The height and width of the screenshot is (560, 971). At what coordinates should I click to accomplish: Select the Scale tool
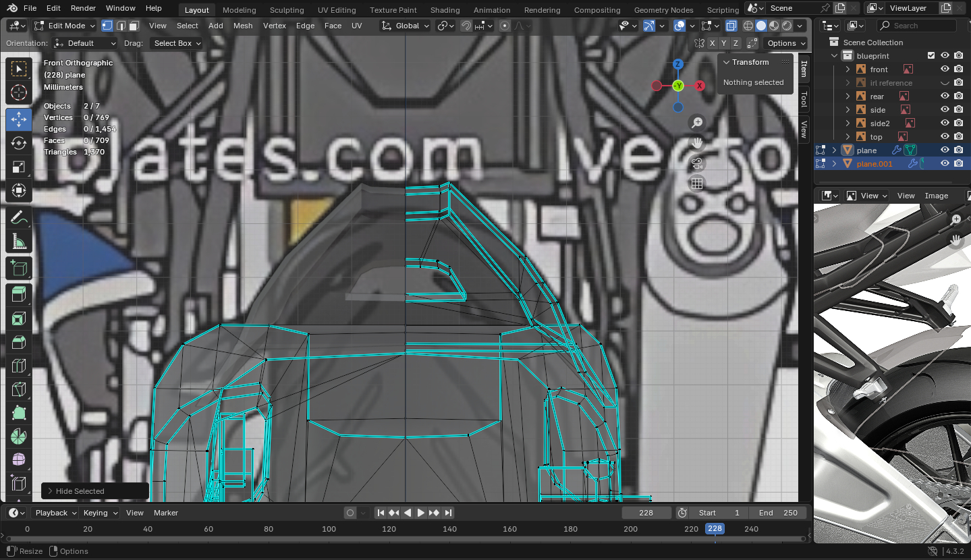click(x=19, y=167)
